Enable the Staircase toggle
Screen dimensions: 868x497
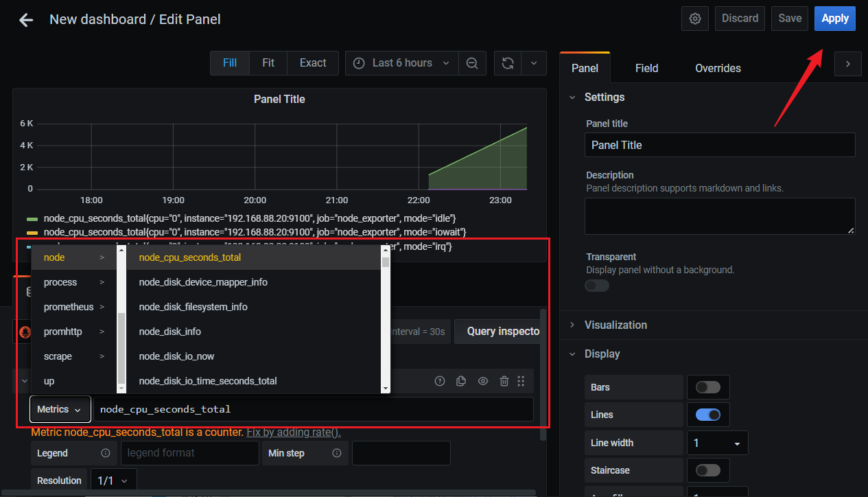click(x=707, y=470)
